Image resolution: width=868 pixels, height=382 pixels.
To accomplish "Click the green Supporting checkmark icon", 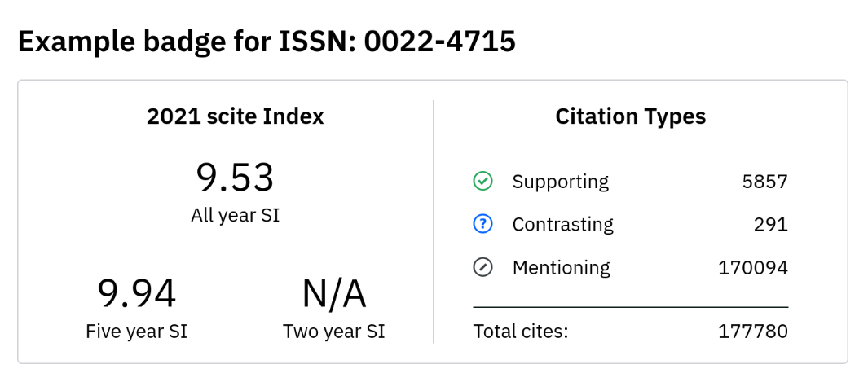I will [x=482, y=182].
